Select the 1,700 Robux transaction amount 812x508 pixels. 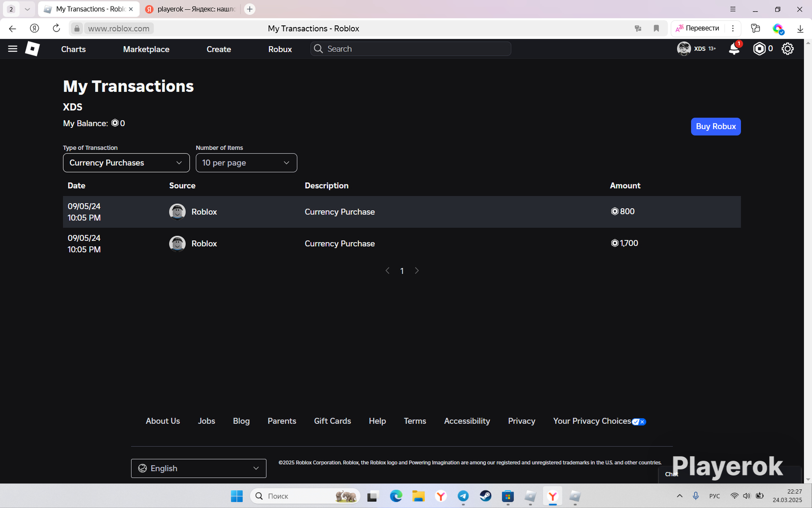624,243
